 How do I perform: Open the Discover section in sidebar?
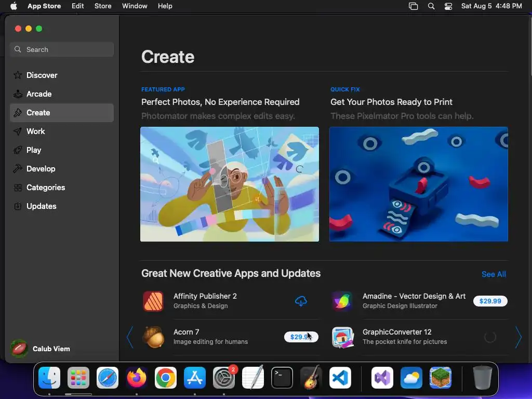pyautogui.click(x=62, y=75)
